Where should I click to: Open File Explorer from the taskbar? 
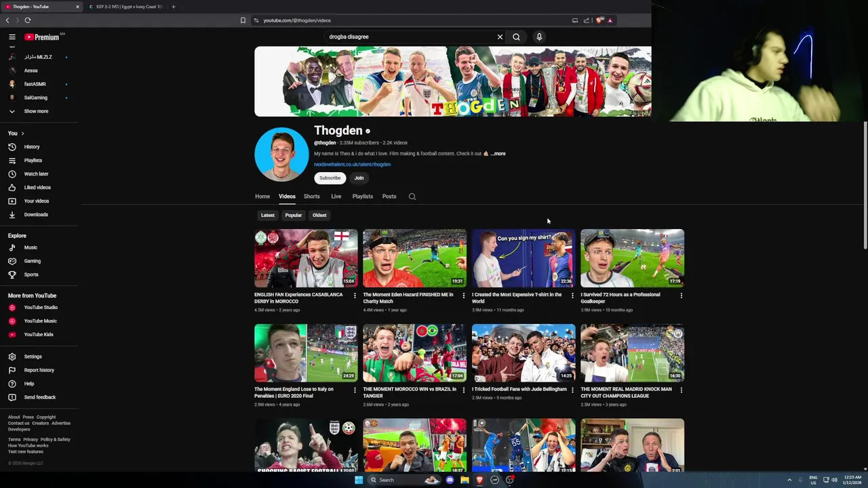click(x=465, y=480)
